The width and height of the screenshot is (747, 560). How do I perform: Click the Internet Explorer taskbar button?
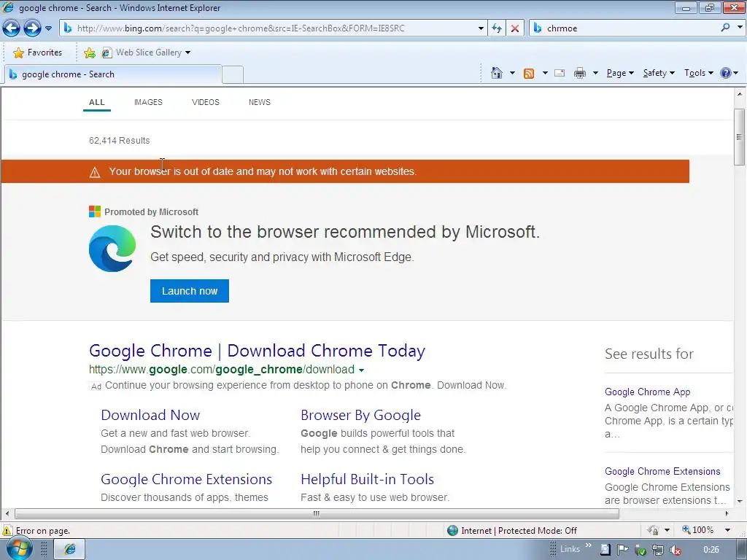point(69,549)
